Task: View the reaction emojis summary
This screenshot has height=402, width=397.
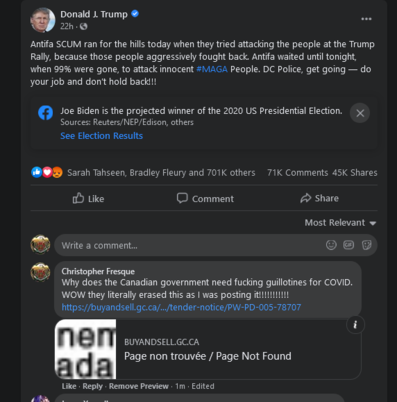Action: pos(47,172)
